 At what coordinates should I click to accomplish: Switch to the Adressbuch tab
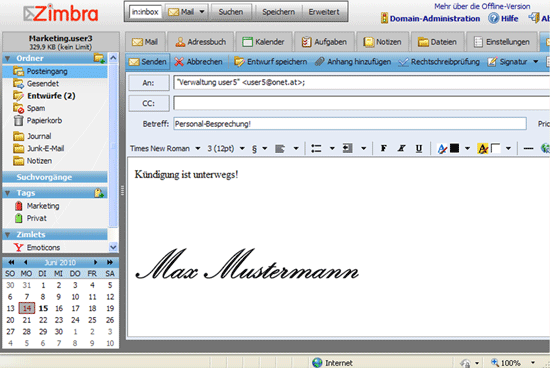click(x=201, y=42)
